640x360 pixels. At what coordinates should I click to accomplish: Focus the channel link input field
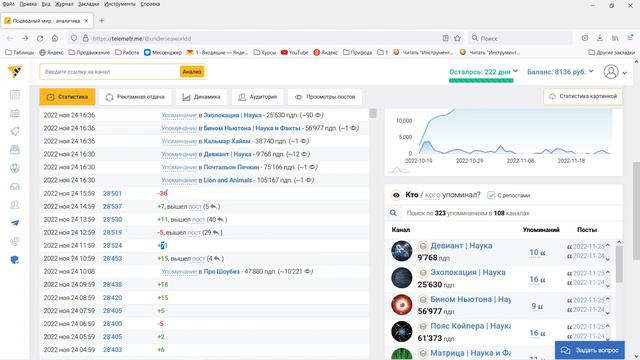pyautogui.click(x=109, y=72)
